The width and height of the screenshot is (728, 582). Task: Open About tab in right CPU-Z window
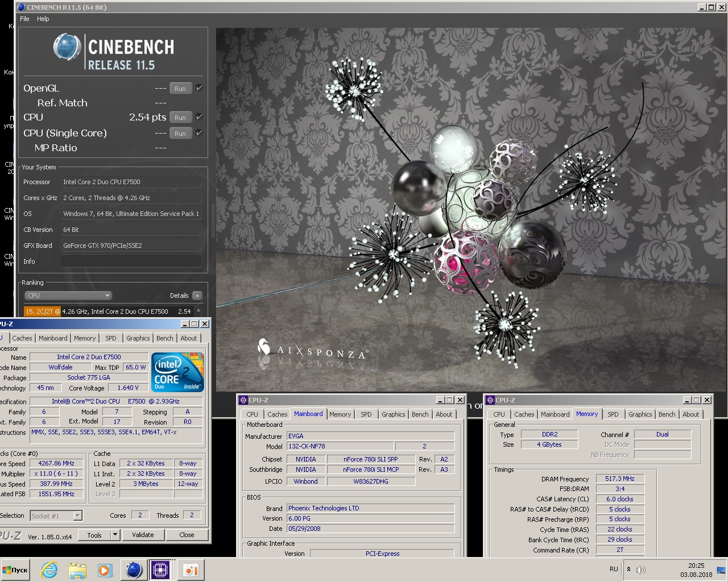(x=691, y=414)
